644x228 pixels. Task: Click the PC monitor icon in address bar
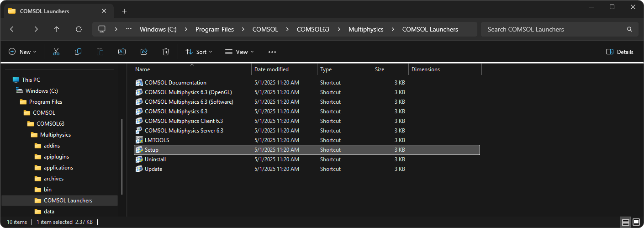pos(102,29)
